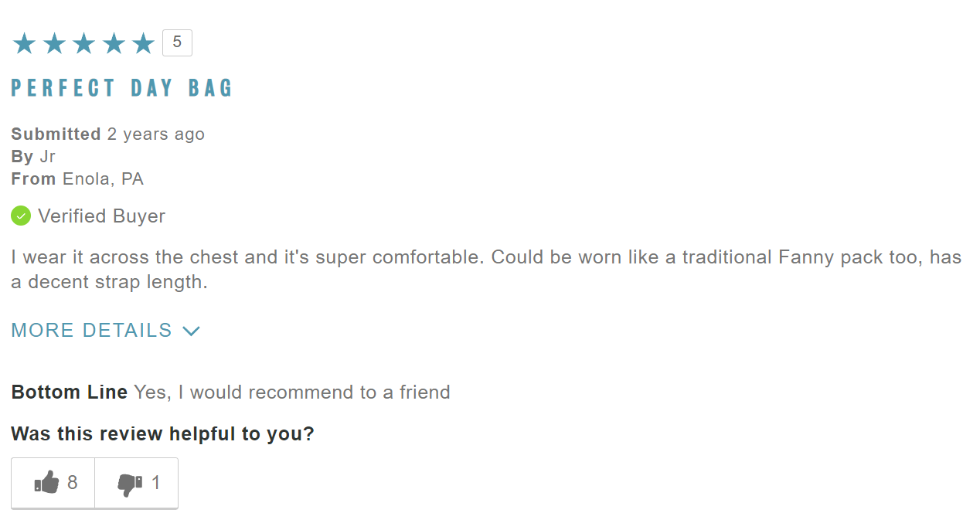Click the first rating star
This screenshot has width=980, height=513.
25,43
